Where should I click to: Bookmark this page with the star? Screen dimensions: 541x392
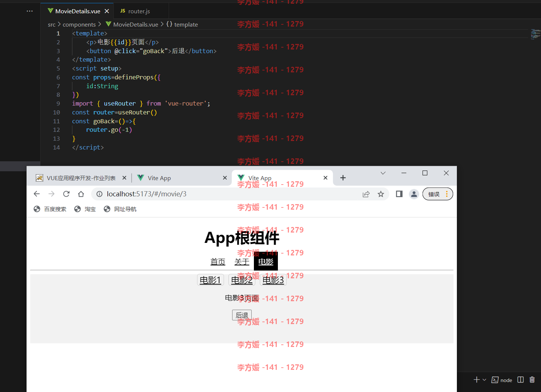[381, 194]
